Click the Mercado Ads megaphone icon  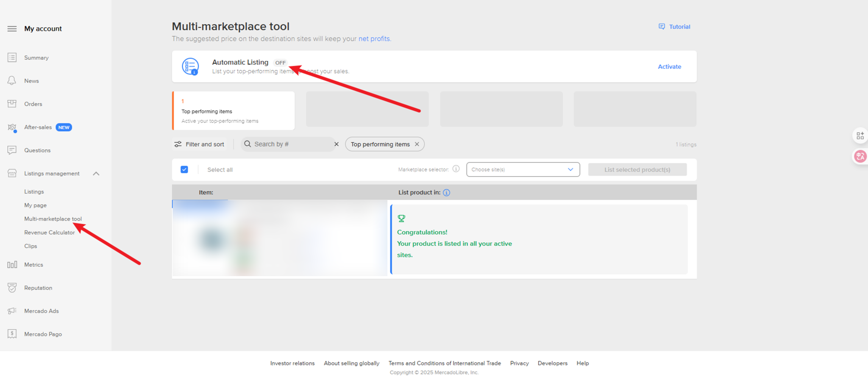12,311
